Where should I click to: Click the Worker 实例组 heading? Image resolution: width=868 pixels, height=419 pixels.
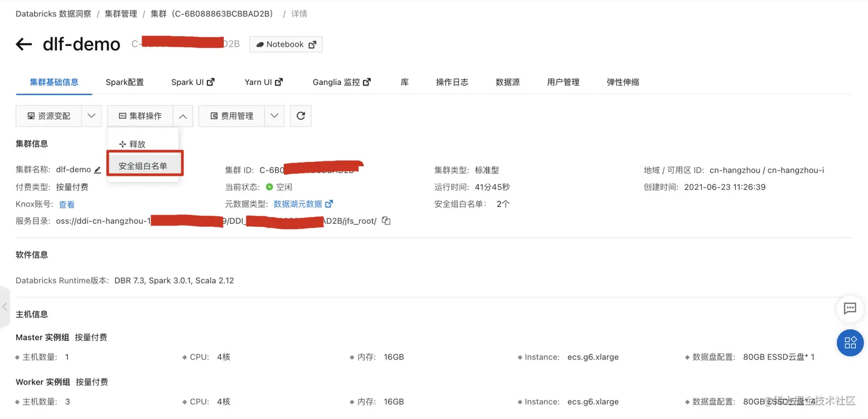(x=43, y=382)
